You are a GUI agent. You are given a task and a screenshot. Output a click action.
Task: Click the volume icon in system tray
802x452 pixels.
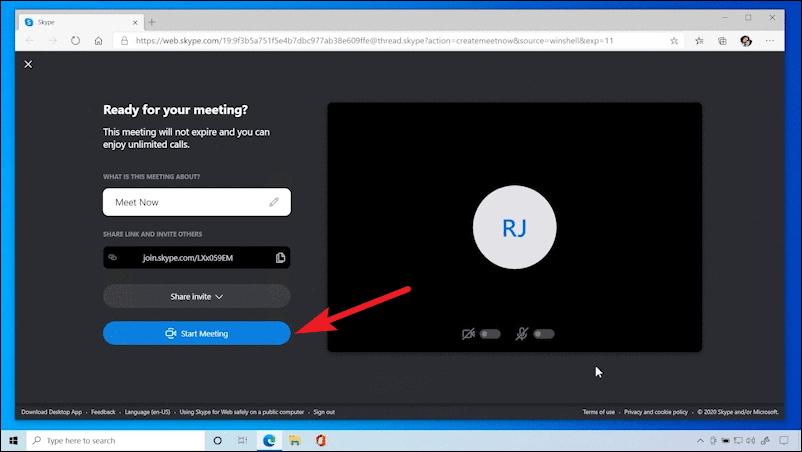(x=750, y=441)
